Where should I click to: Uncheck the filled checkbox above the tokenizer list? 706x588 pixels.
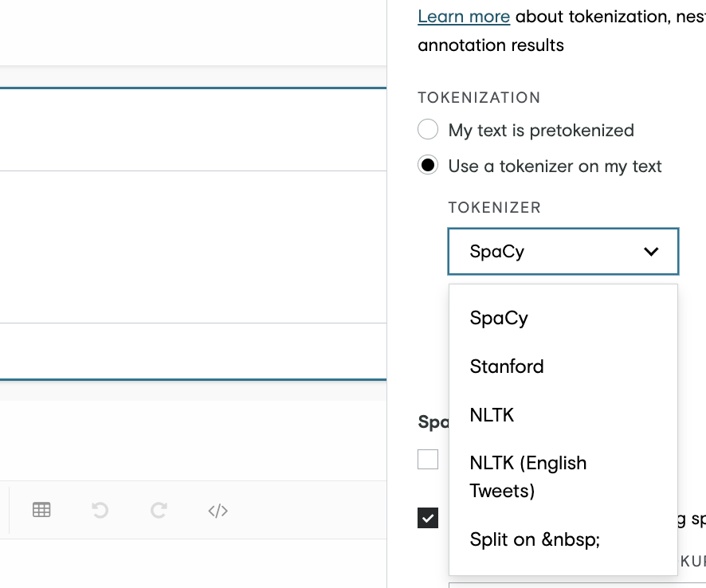pos(427,518)
